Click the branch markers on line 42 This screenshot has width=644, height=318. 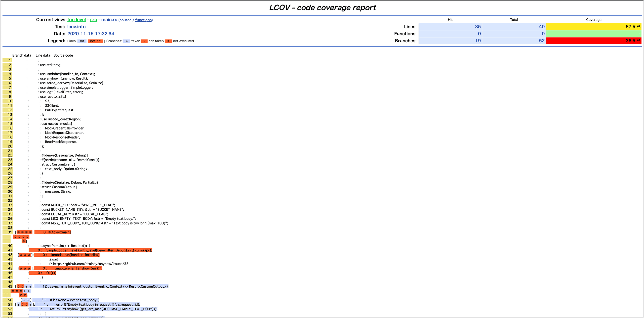pos(25,255)
